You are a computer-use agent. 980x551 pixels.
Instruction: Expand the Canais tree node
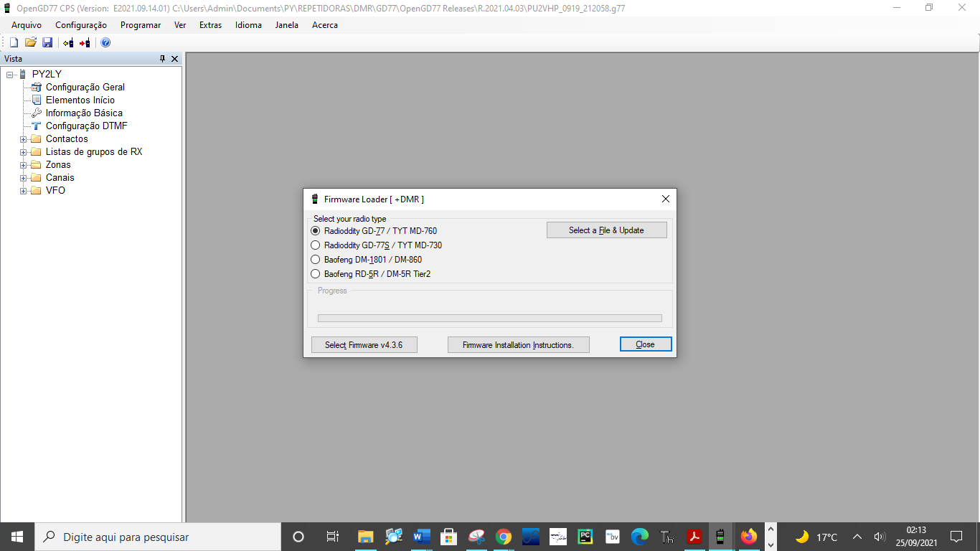click(24, 178)
